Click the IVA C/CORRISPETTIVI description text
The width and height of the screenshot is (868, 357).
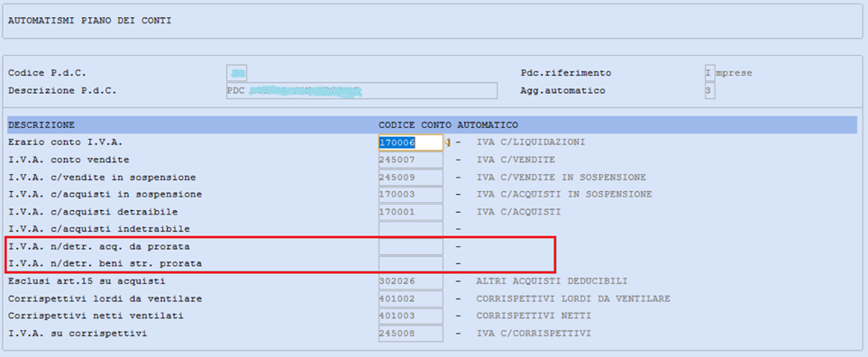click(534, 334)
